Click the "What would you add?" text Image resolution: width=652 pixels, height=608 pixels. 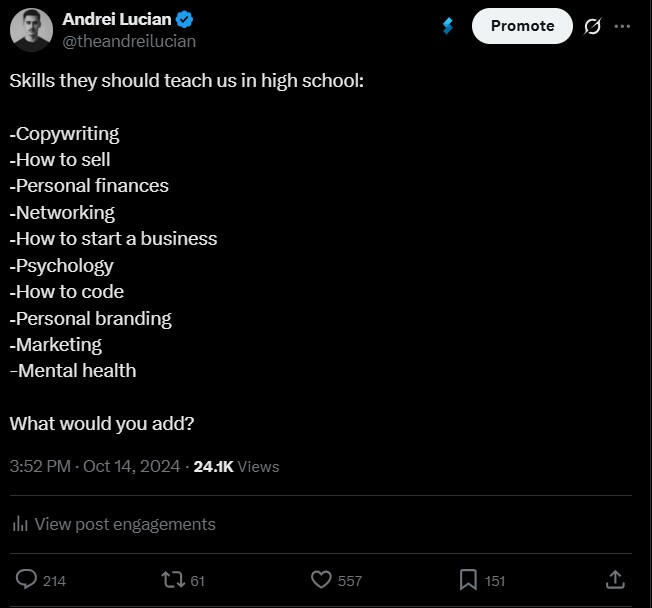pos(102,423)
